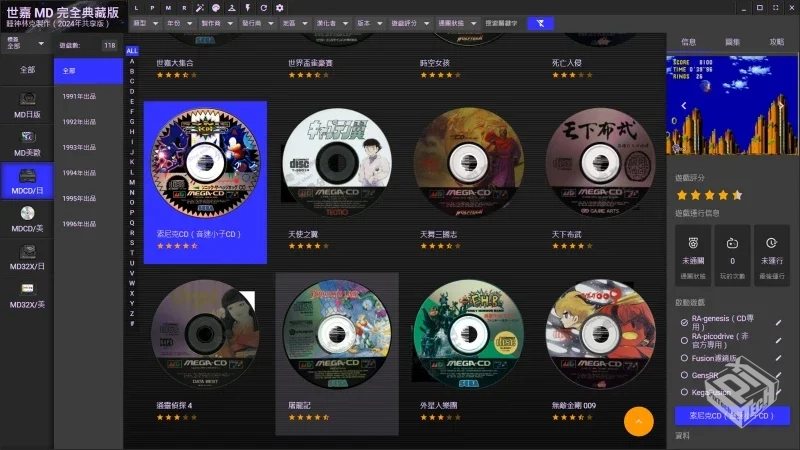Open the 漢化者 filter dropdown
The height and width of the screenshot is (450, 800).
tap(332, 23)
